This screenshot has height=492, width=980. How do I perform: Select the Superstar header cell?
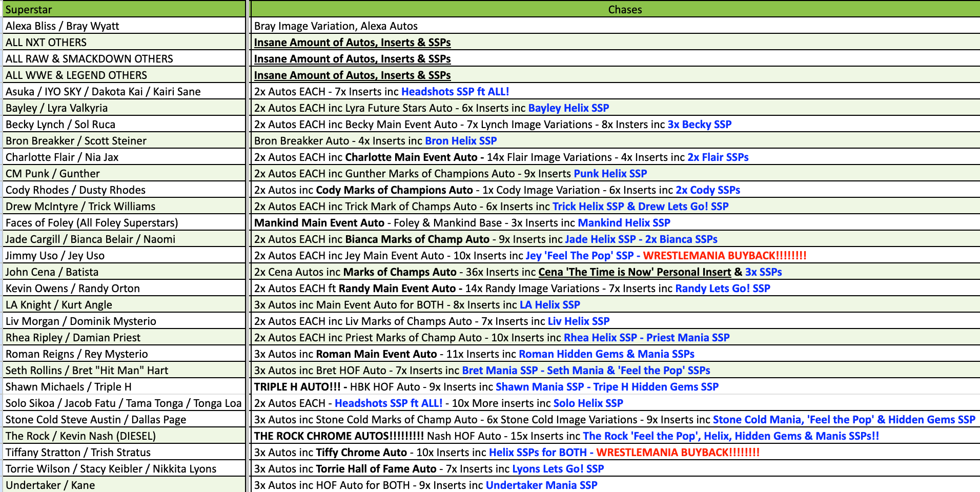[124, 9]
